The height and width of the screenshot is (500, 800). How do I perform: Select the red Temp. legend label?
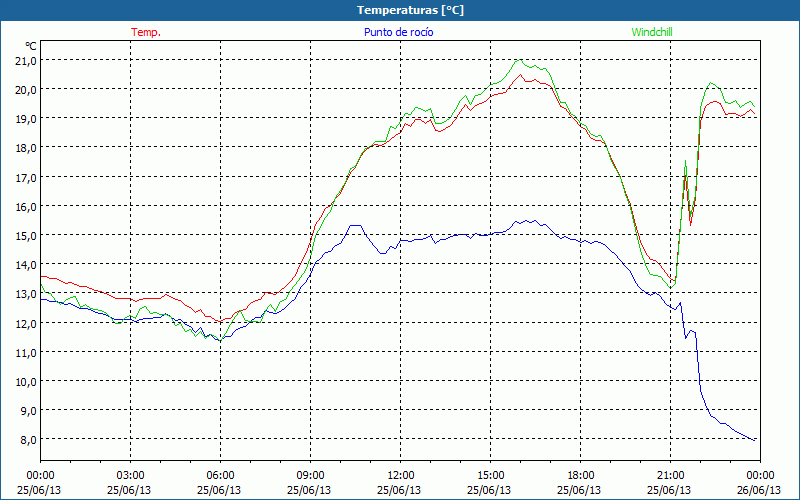[146, 32]
